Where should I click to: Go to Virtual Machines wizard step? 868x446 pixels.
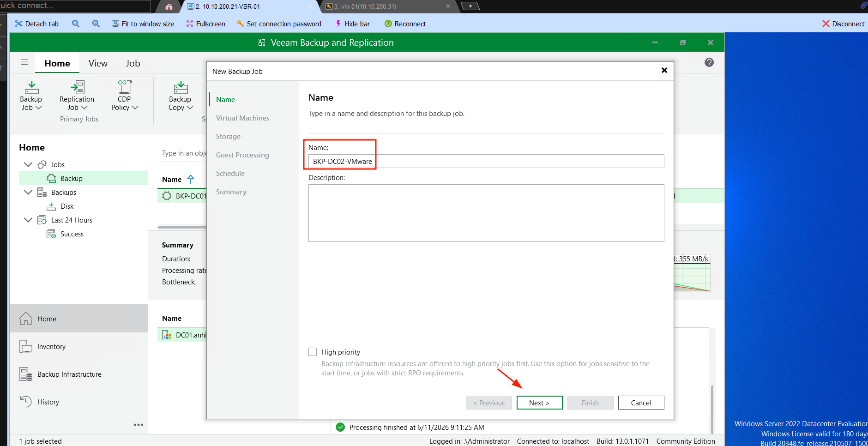(x=242, y=118)
